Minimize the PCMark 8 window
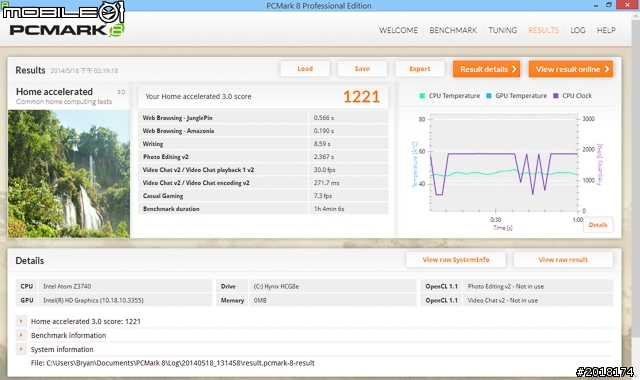 (x=596, y=5)
